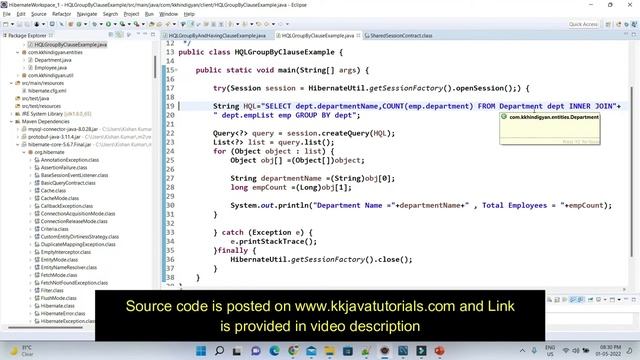Open the Navigate menu

[x=87, y=14]
